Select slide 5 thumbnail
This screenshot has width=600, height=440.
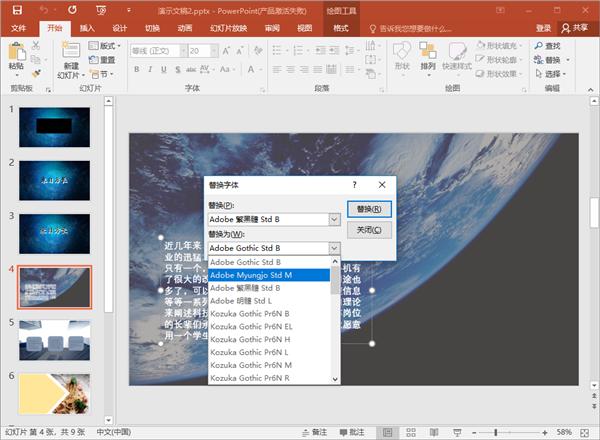pyautogui.click(x=55, y=341)
